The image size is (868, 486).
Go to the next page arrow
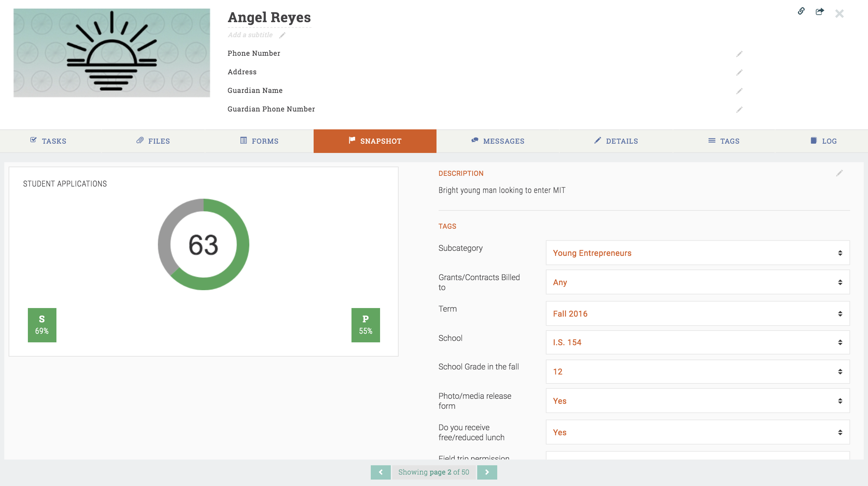(487, 472)
